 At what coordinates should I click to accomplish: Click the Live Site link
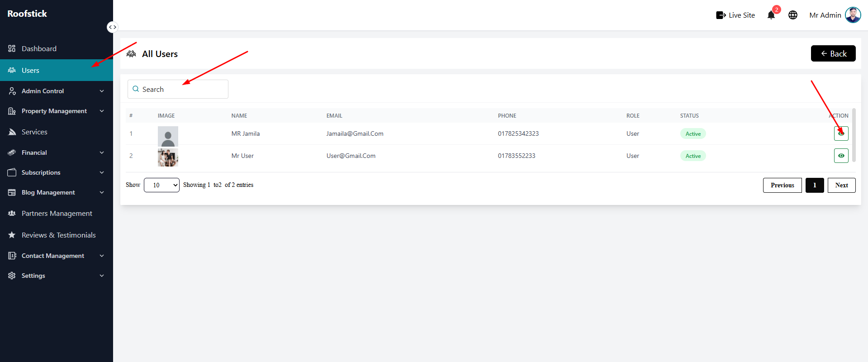click(735, 15)
